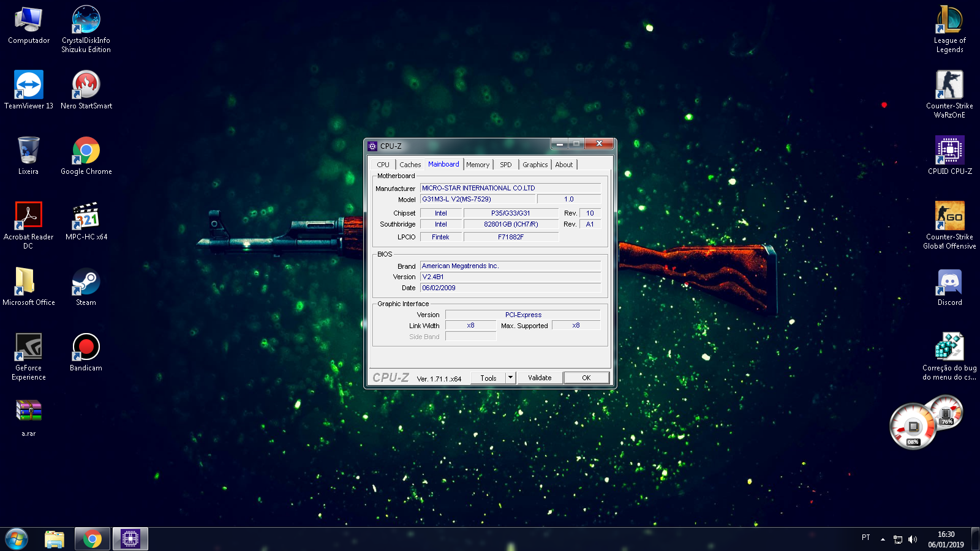Click the BIOS date 06/02/2009

coord(510,288)
